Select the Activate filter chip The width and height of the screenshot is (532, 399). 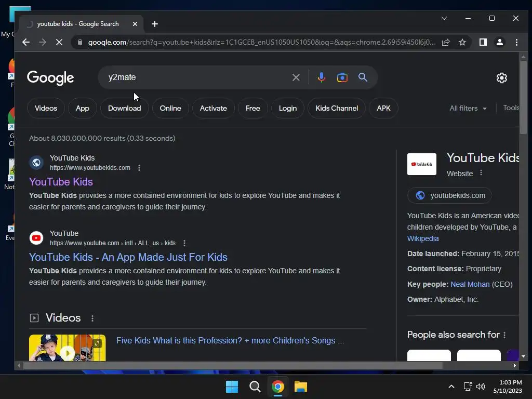click(214, 108)
